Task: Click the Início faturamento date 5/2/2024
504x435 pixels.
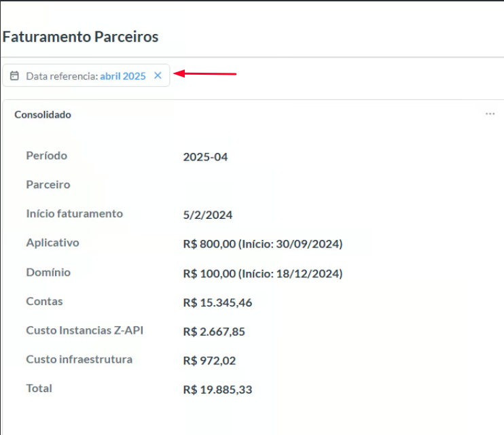Action: tap(208, 215)
